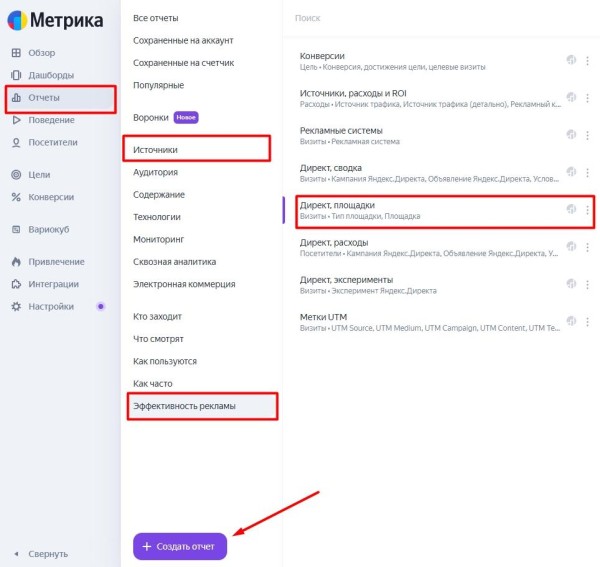
Task: Open the three-dot menu for Конверсии report
Action: tap(588, 60)
